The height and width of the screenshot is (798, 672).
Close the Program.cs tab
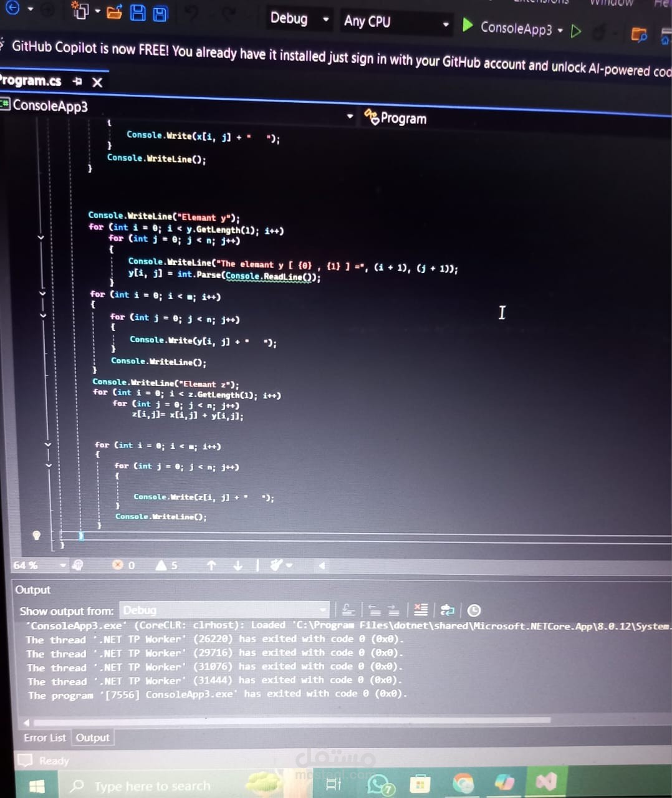[x=97, y=82]
